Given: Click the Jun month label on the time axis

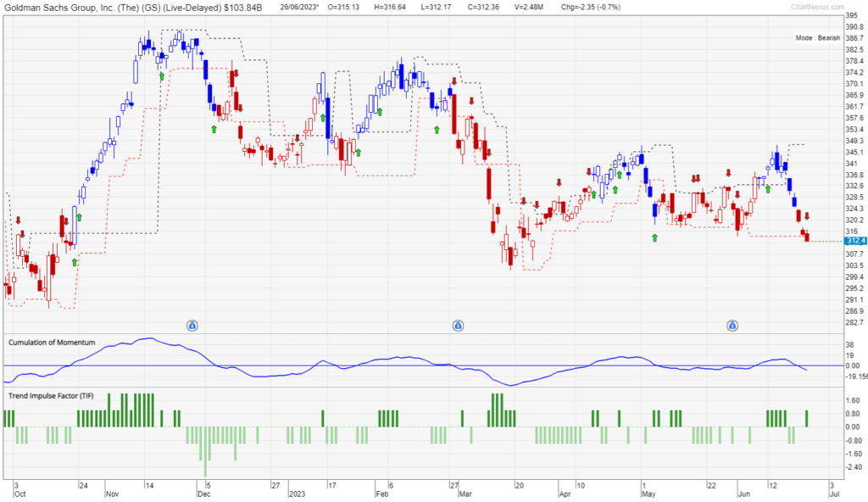Looking at the screenshot, I should (744, 494).
